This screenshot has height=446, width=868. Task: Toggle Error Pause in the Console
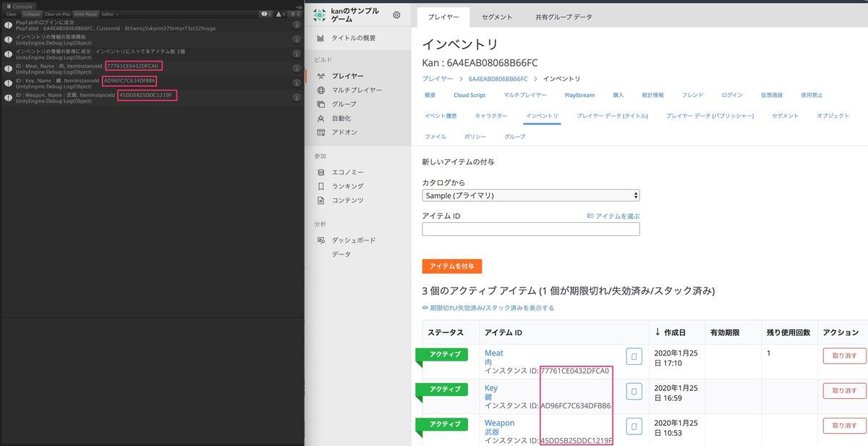84,14
